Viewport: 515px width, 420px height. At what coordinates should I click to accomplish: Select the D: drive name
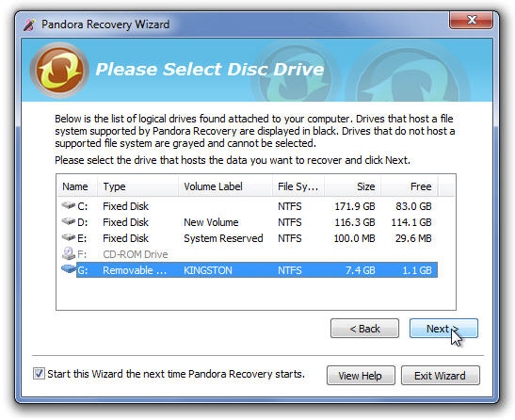(x=83, y=222)
